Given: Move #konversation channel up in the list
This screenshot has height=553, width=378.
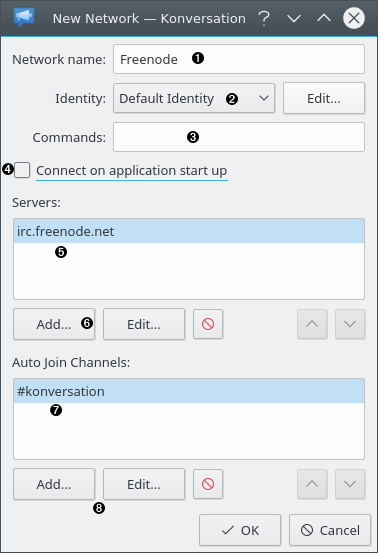Looking at the screenshot, I should coord(312,484).
